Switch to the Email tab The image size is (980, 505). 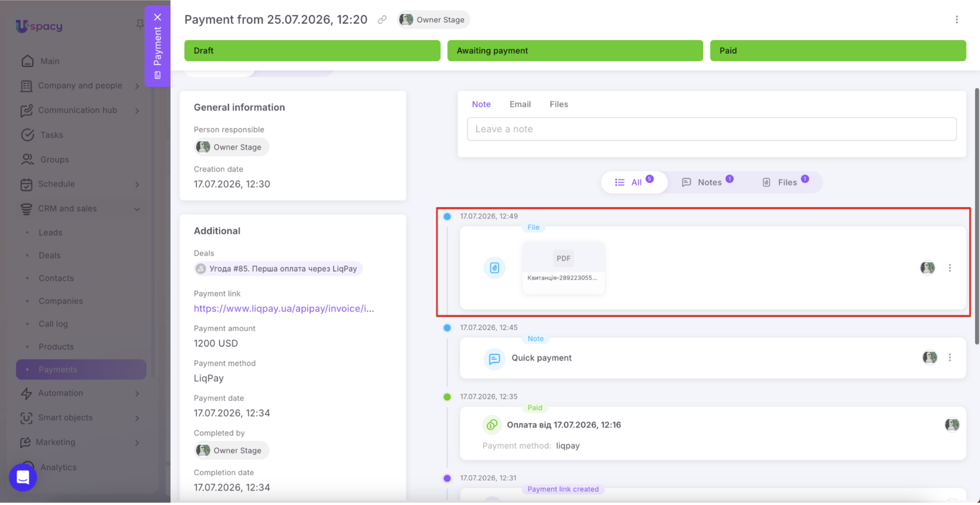[x=520, y=104]
